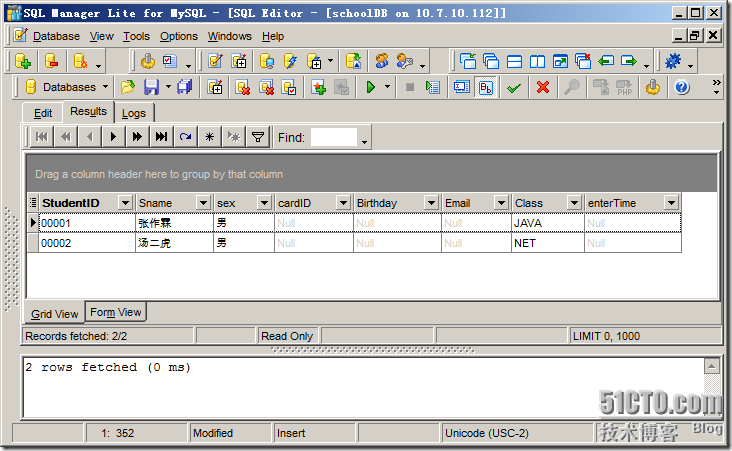Image resolution: width=732 pixels, height=451 pixels.
Task: Select the NET cell in Class column
Action: 548,243
